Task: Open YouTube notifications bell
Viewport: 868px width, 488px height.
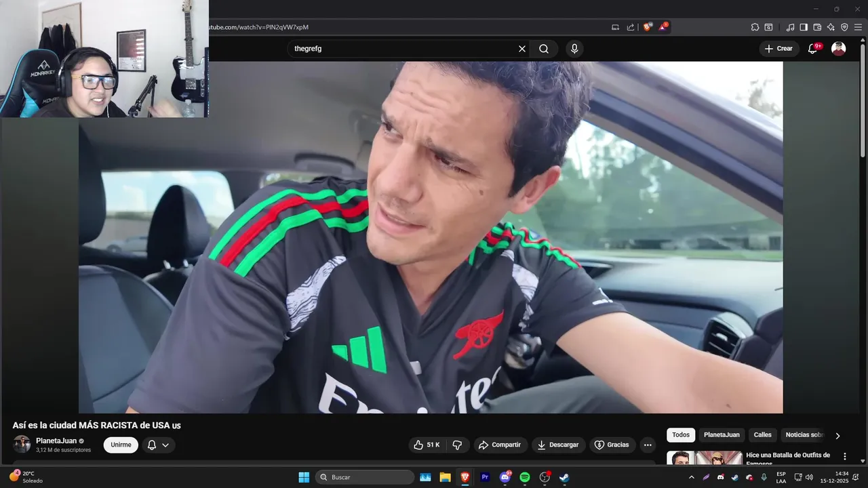Action: click(813, 49)
